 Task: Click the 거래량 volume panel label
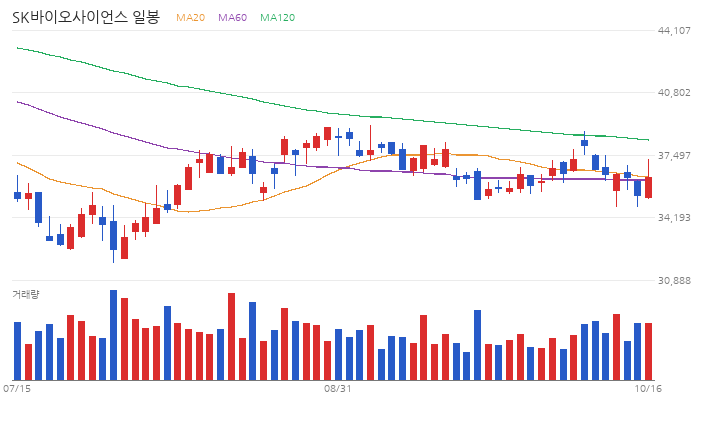point(26,294)
